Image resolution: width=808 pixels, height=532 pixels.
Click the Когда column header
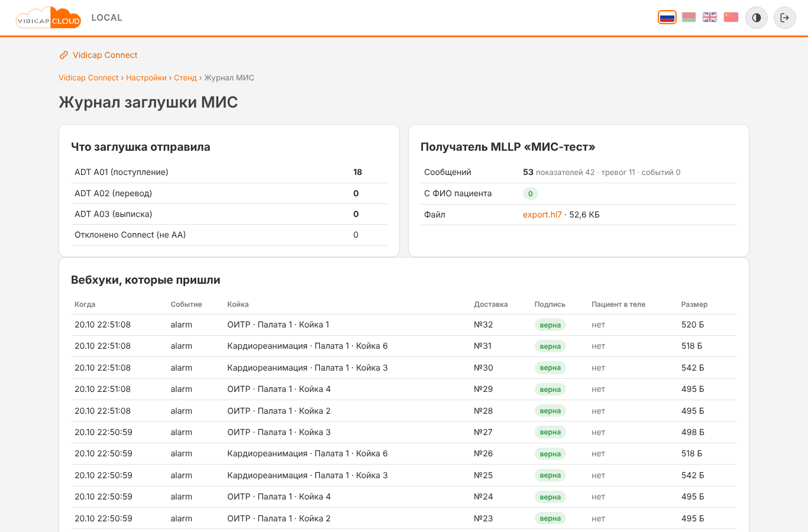pos(85,304)
